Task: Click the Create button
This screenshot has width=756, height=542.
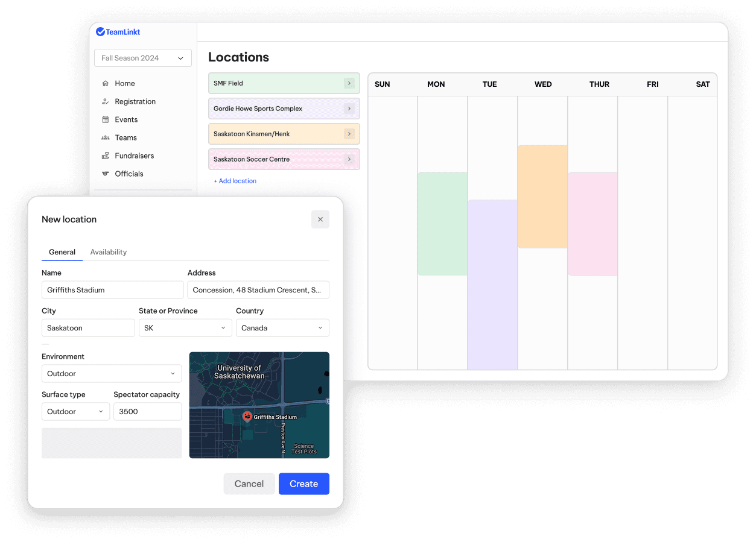Action: click(x=303, y=484)
